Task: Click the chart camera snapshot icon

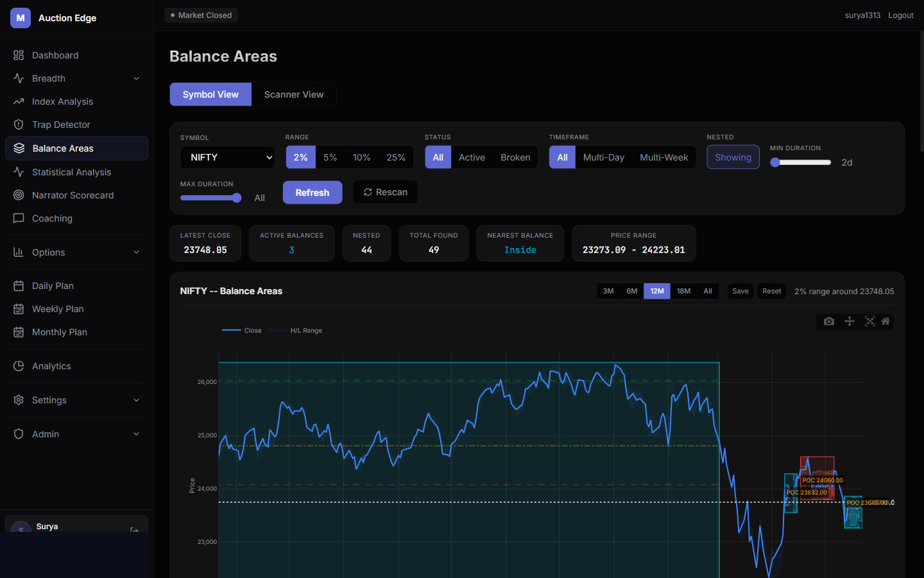Action: pyautogui.click(x=829, y=321)
